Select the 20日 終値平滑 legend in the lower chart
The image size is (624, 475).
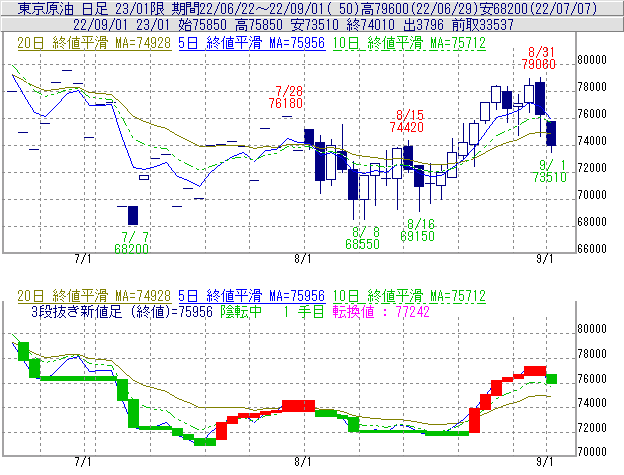[94, 296]
